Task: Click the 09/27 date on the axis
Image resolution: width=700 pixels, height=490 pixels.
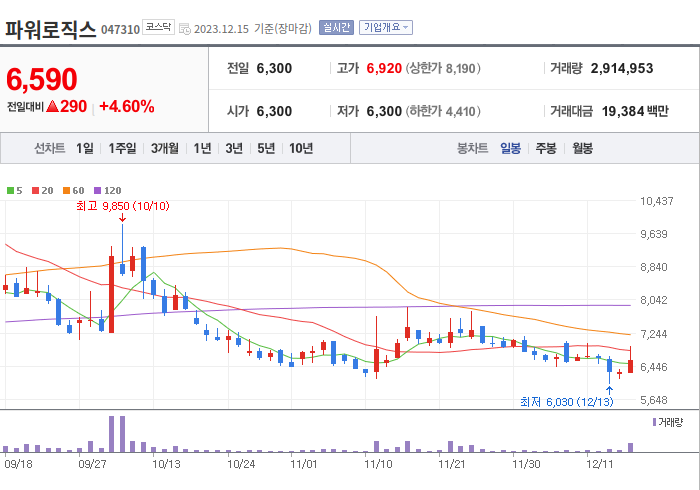Action: [92, 464]
